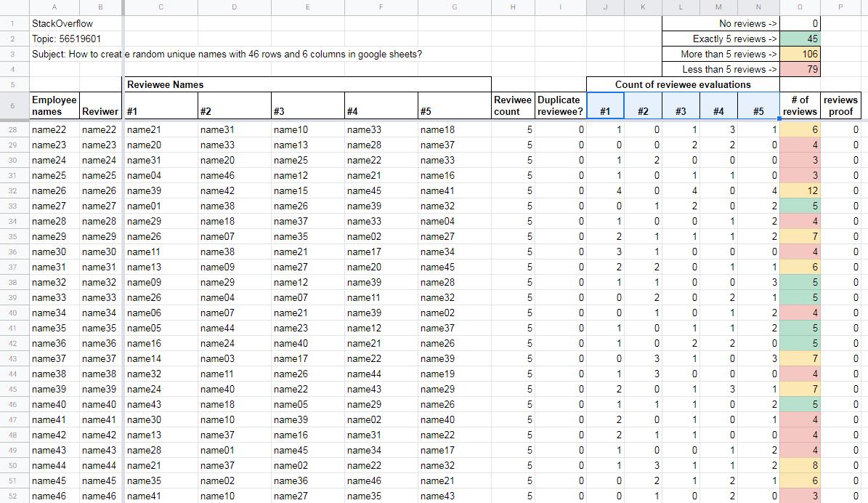Click the Reviewee Names header cell
This screenshot has height=503, width=868.
coord(307,84)
